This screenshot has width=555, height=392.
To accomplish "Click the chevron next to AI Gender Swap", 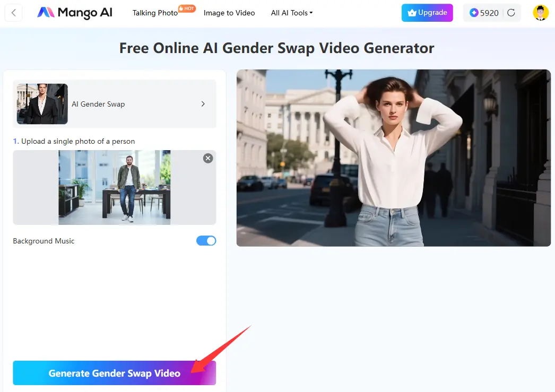I will pyautogui.click(x=203, y=104).
